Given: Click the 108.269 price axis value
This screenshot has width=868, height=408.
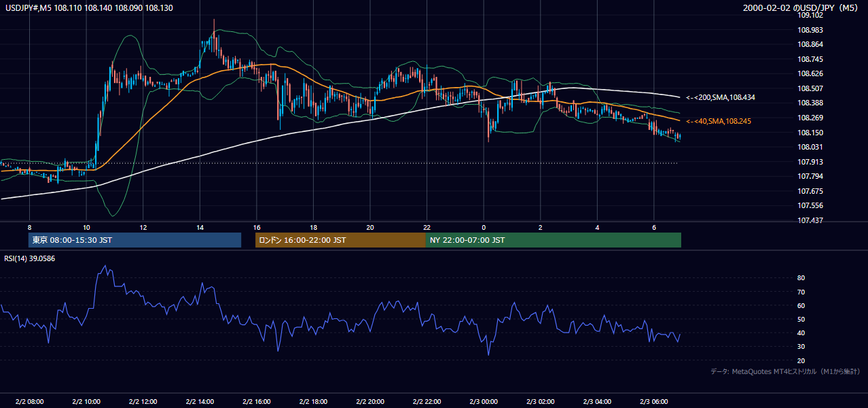Looking at the screenshot, I should coord(810,118).
